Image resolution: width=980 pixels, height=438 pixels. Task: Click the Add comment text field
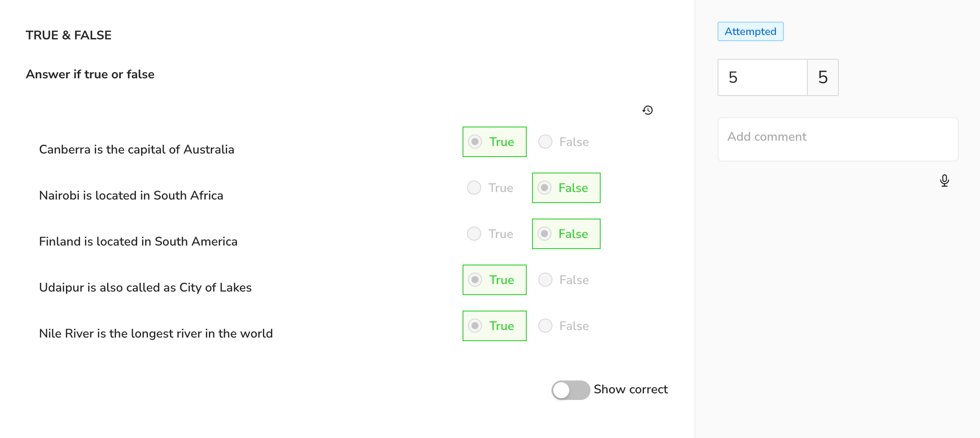coord(838,139)
